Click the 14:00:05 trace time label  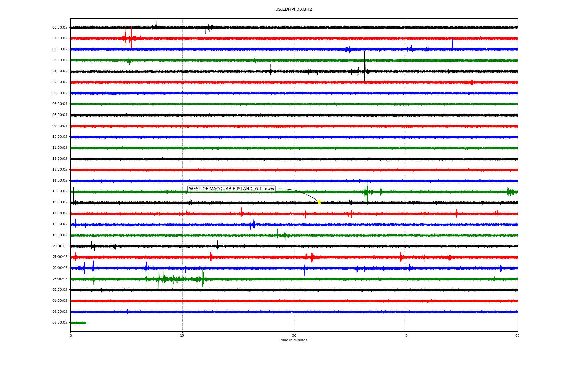pos(60,181)
